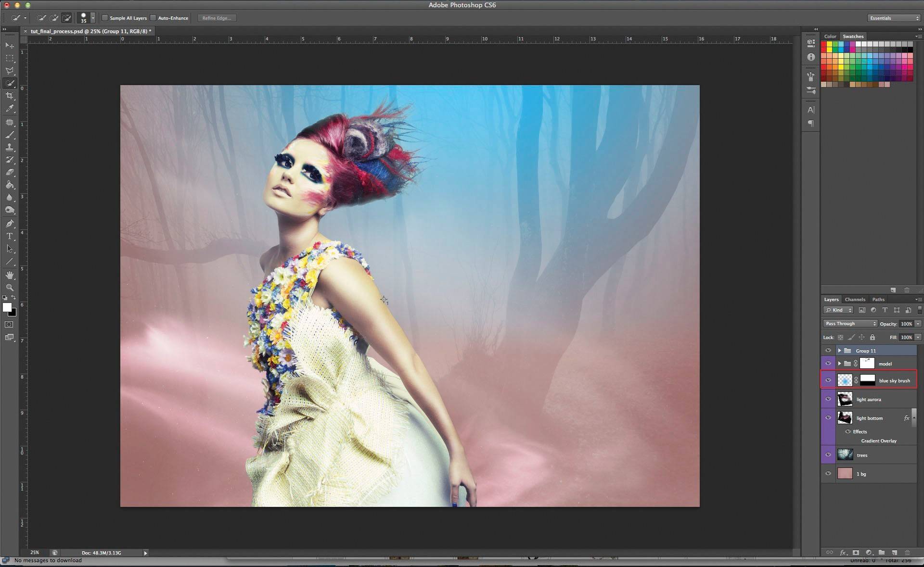
Task: Select the Lasso tool
Action: (x=10, y=71)
